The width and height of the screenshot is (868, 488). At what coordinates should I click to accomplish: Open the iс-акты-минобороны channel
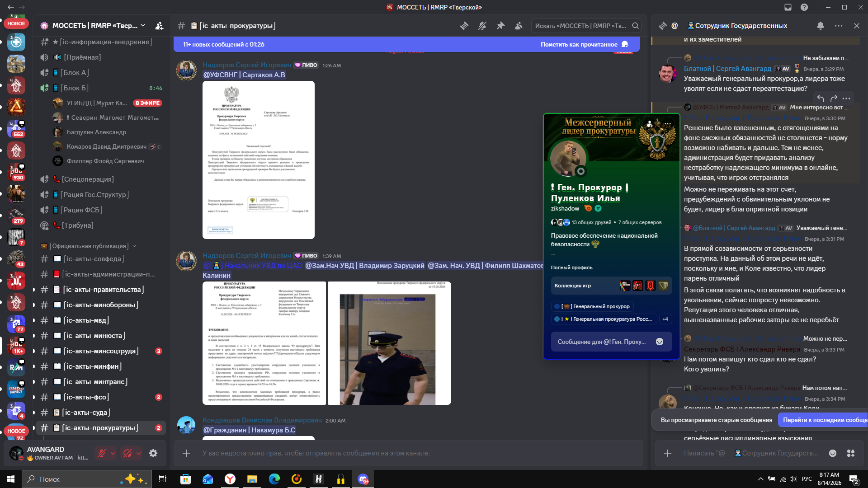(101, 305)
